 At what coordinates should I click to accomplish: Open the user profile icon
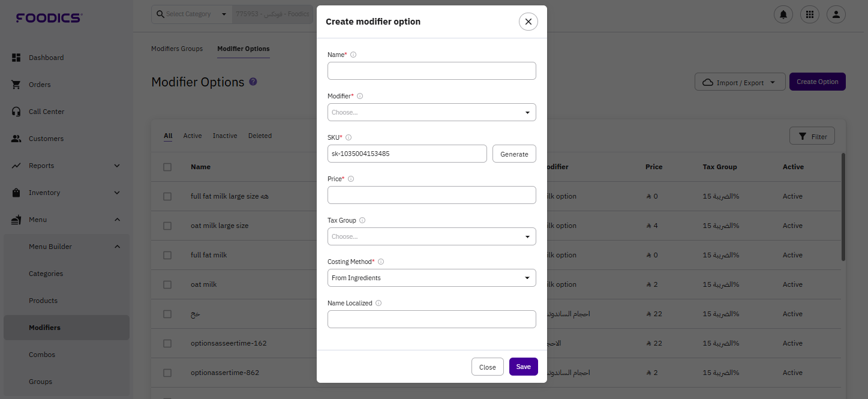(836, 14)
